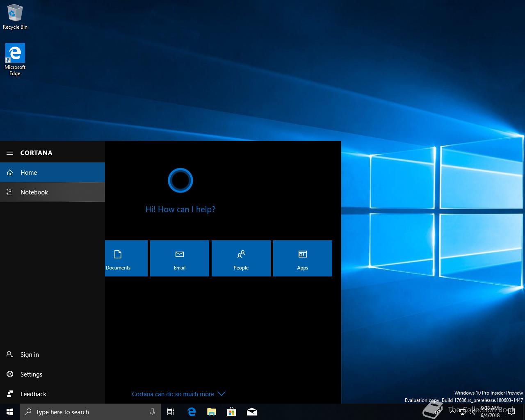Collapse the Cortana hamburger menu

(x=10, y=153)
